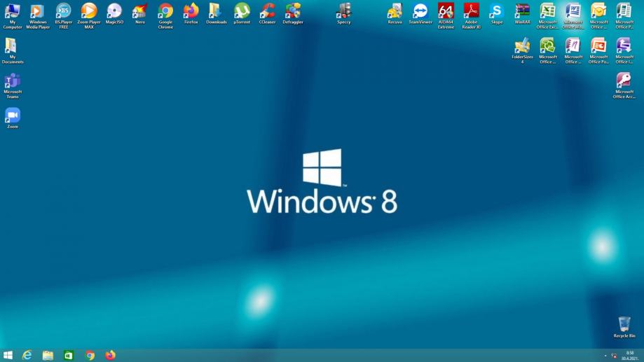Open the CCleaner shortcut
Image resolution: width=644 pixels, height=362 pixels.
pos(268,13)
